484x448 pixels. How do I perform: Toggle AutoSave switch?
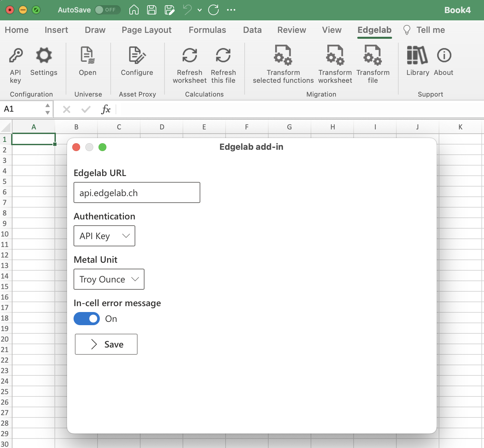[x=107, y=10]
